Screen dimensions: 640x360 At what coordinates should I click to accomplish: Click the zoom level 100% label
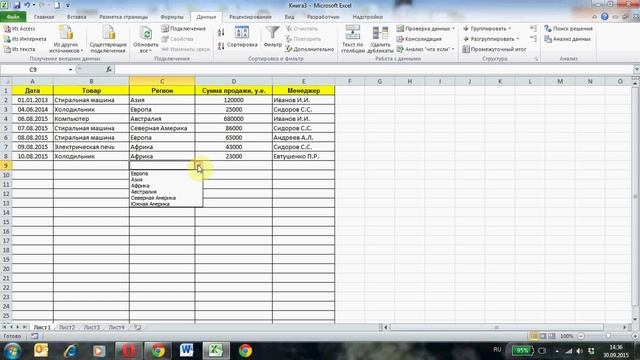(566, 336)
